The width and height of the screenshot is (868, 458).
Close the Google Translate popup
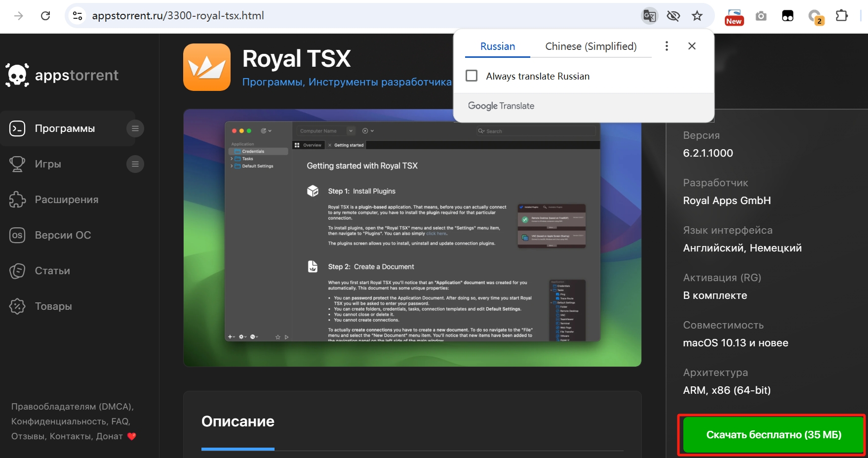coord(692,46)
